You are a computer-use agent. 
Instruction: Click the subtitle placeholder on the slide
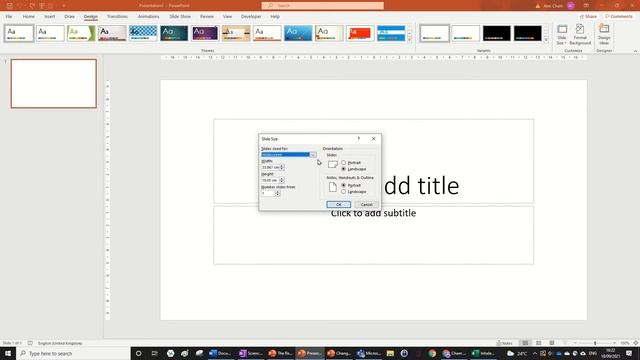click(x=373, y=236)
